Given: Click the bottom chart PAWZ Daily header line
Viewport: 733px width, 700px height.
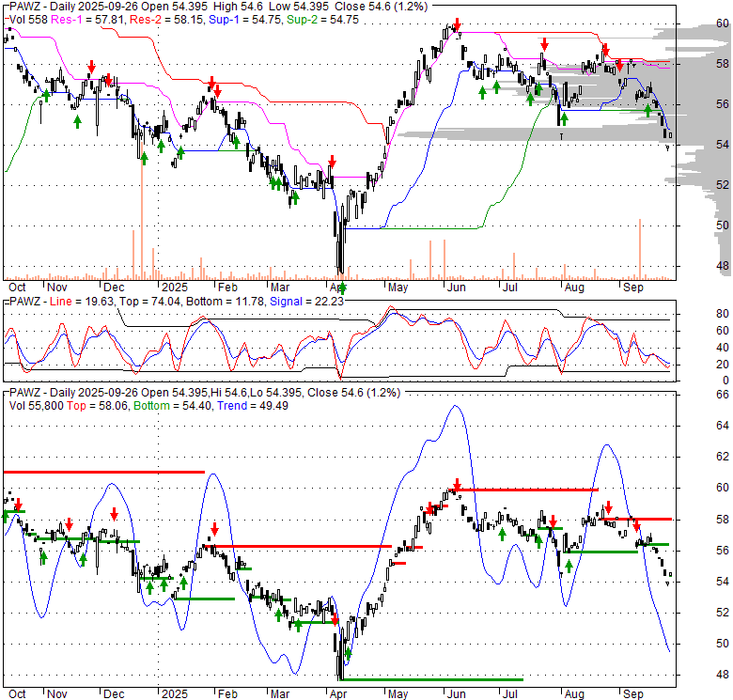Looking at the screenshot, I should pos(205,393).
